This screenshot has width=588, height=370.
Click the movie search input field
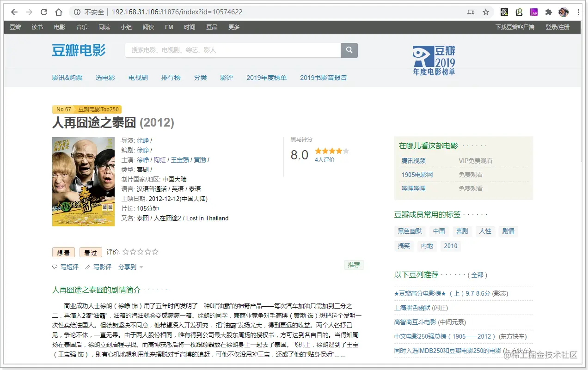(233, 50)
